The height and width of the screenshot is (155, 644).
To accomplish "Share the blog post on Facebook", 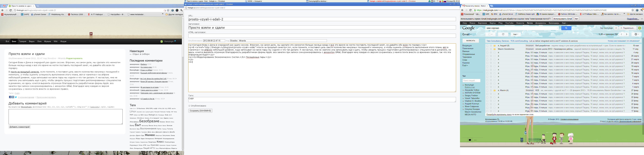I will [10, 97].
